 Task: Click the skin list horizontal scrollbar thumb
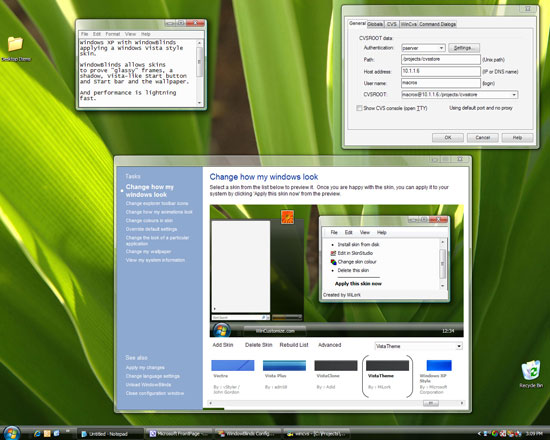click(431, 403)
